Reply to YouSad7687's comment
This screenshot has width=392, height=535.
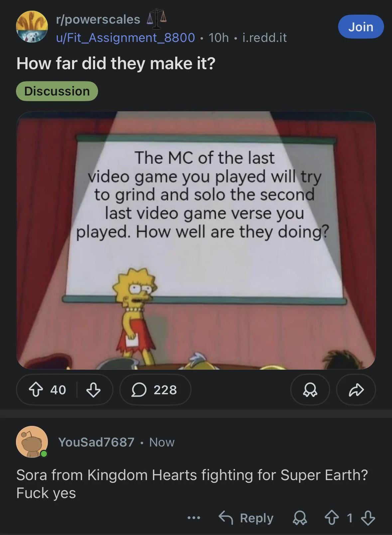click(x=246, y=518)
